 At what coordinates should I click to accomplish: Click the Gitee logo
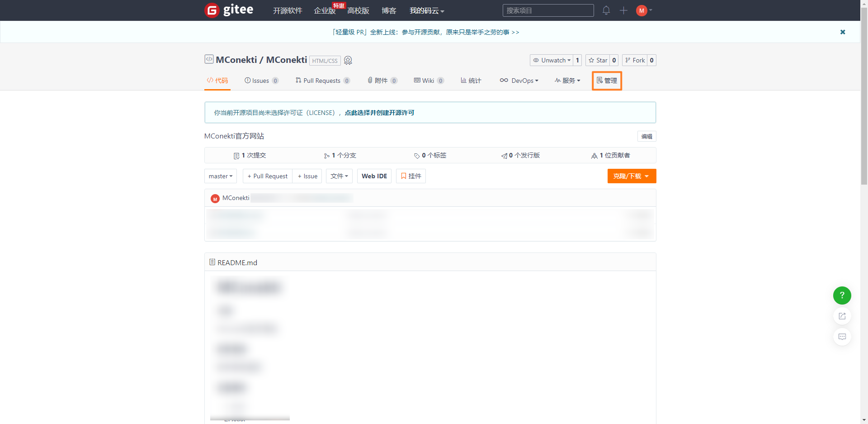click(229, 10)
